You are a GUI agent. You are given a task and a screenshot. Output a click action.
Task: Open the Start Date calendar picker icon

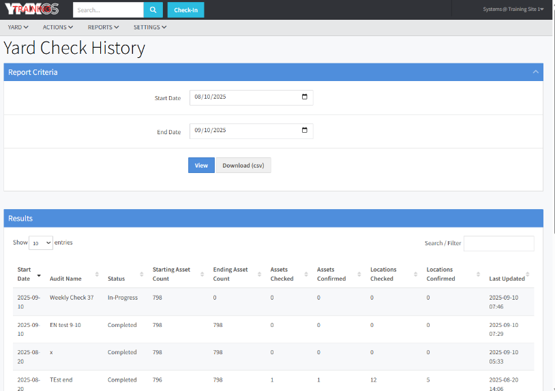(x=304, y=97)
